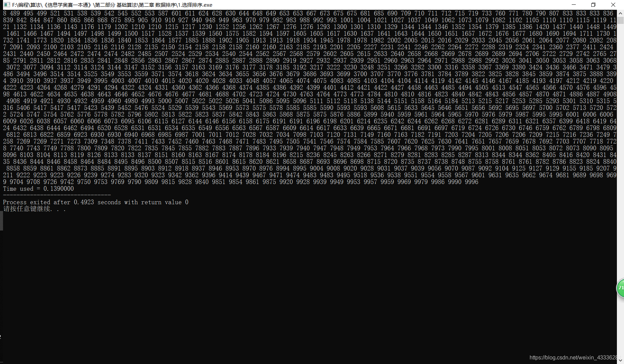Click the 'Time used = 0.1390000' line

coord(38,189)
